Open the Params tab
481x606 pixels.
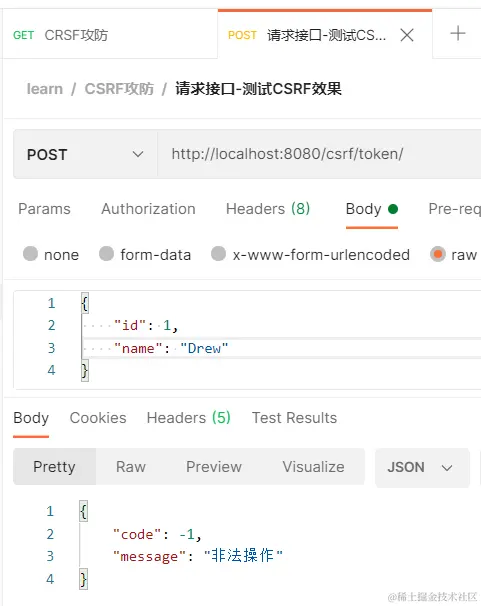coord(44,209)
